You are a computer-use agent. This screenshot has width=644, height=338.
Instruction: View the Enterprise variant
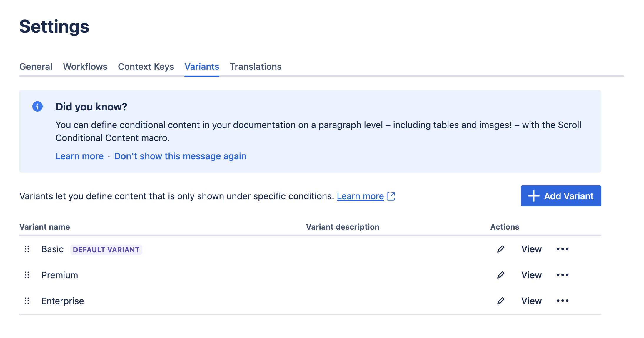531,301
